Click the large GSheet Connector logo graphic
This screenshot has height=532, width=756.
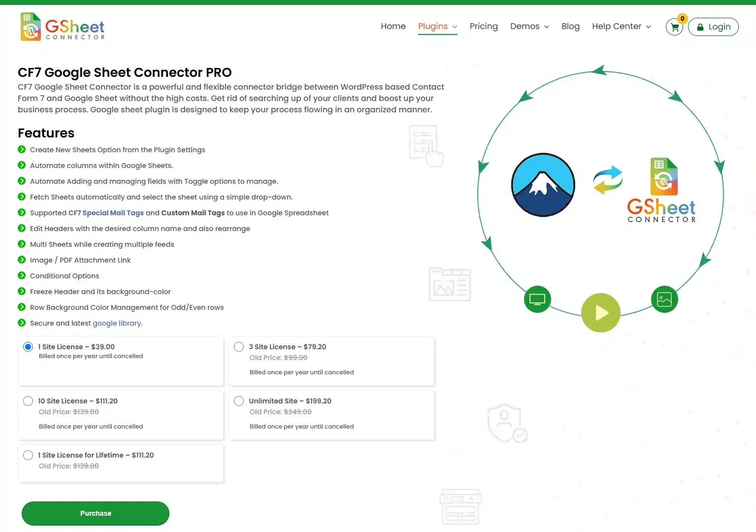661,191
